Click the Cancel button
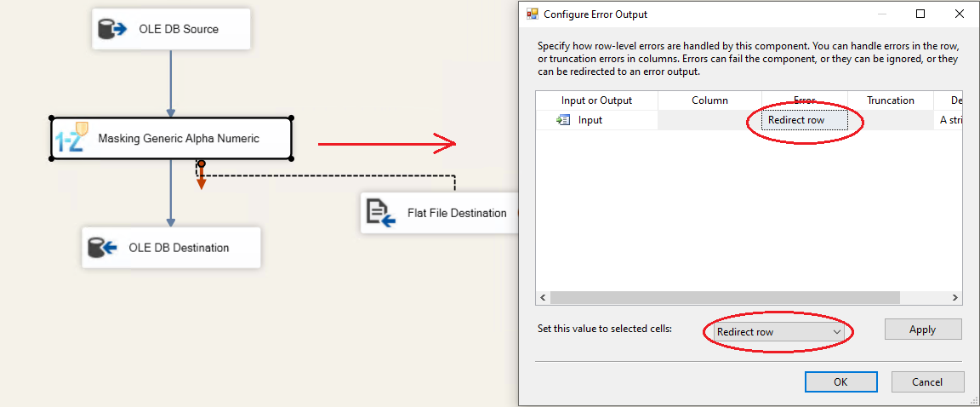The image size is (980, 407). click(926, 382)
